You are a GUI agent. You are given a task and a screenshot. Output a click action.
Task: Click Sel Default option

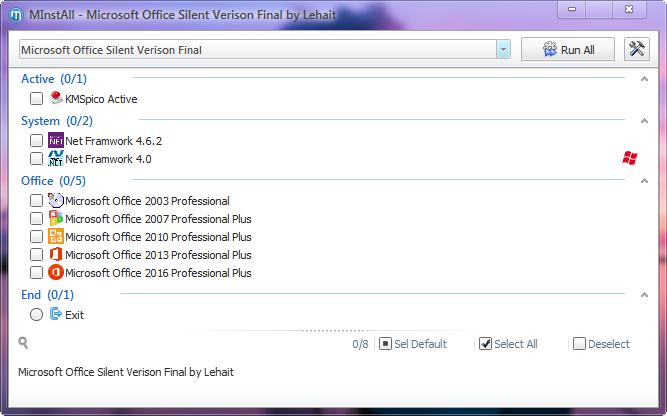point(413,344)
